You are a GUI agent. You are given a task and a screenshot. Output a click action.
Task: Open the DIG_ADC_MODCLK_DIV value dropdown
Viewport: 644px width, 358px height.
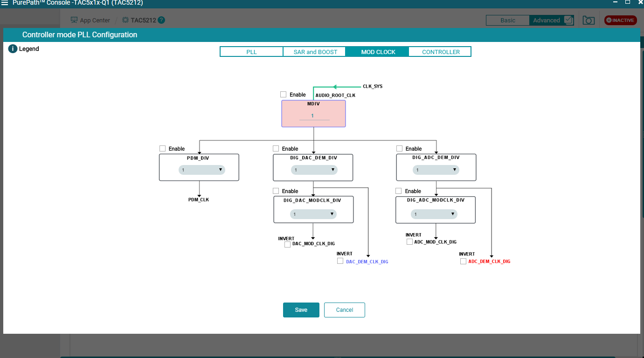point(434,214)
